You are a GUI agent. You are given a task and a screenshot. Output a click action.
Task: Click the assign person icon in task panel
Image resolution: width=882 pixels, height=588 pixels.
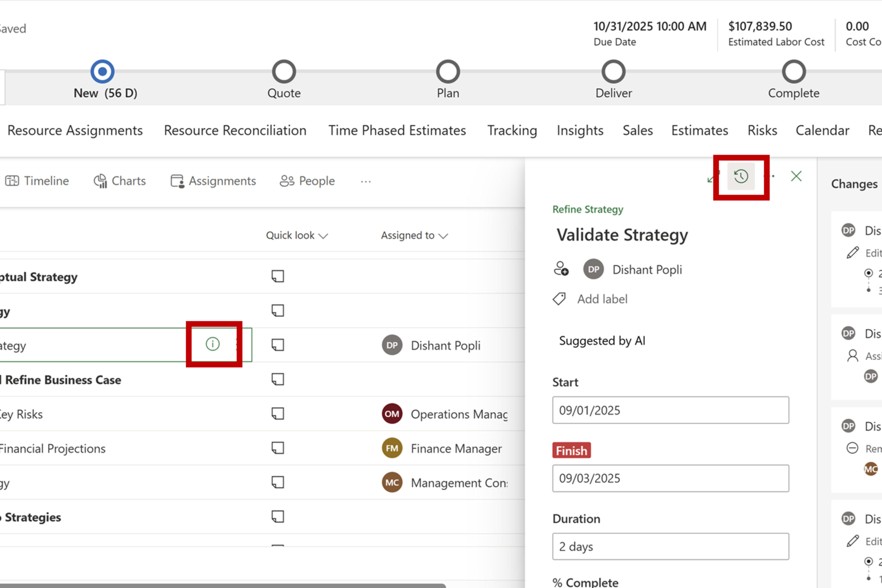[x=561, y=269]
